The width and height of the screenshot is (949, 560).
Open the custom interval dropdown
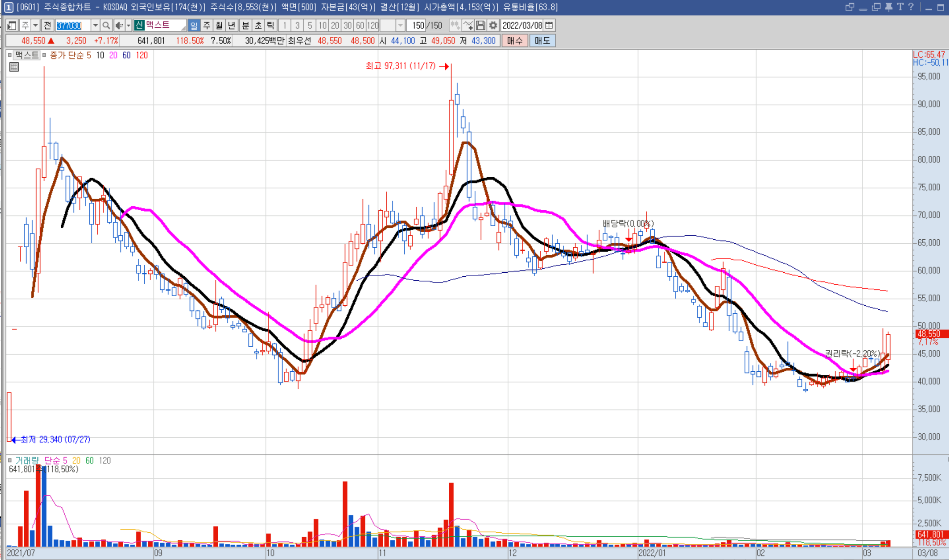coord(400,26)
